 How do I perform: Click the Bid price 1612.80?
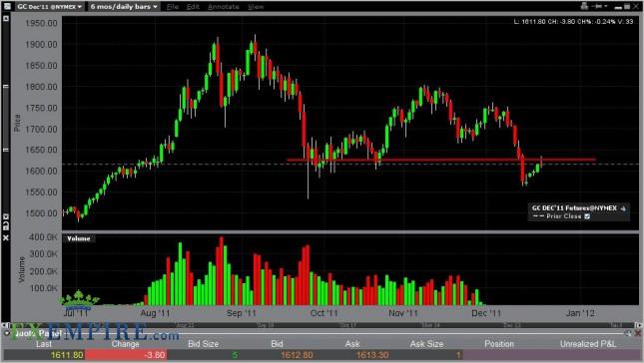point(297,355)
